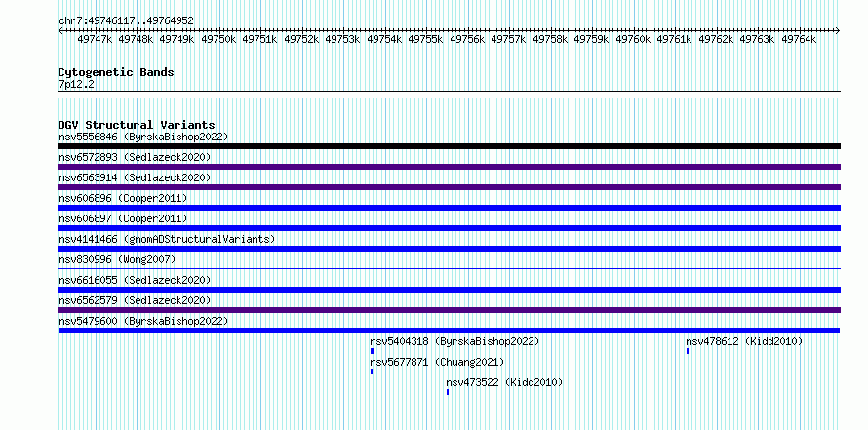Click the 49764k ruler tick label

(x=799, y=39)
